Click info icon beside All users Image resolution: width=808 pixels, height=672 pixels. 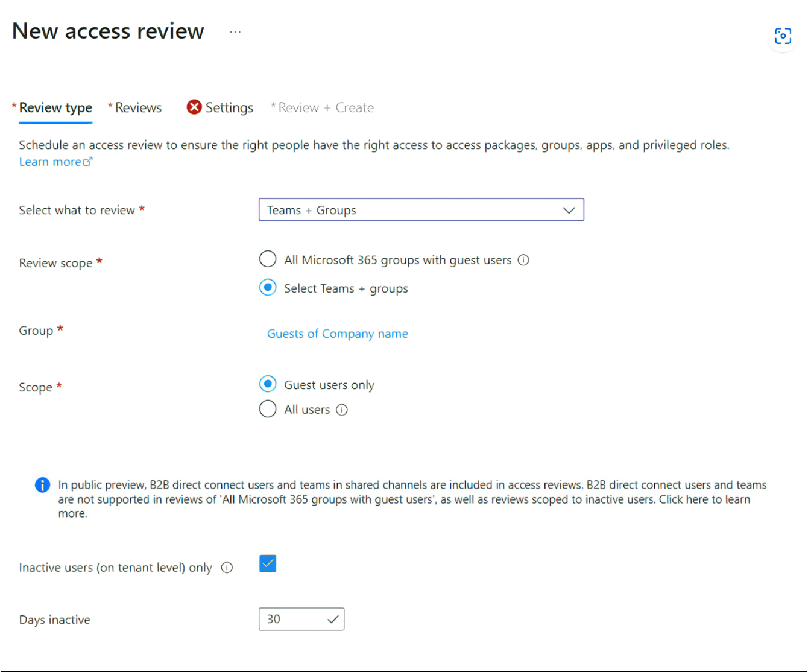(342, 410)
